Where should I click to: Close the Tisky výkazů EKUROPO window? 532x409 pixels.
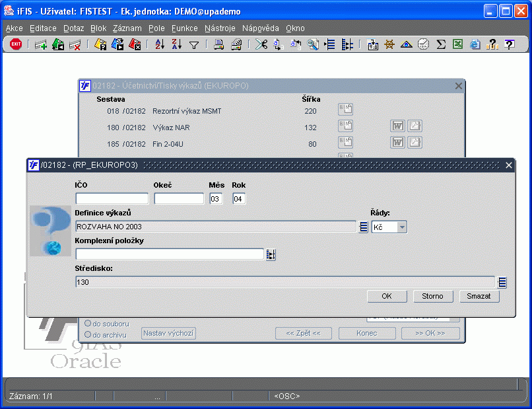[458, 86]
